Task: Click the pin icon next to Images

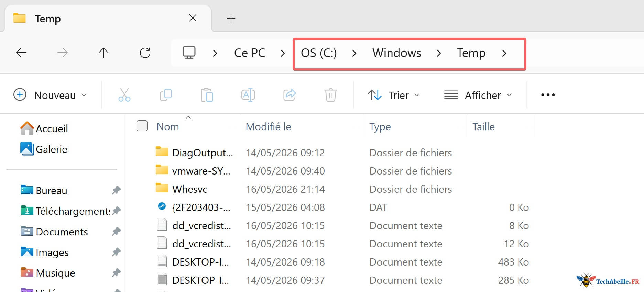Action: pos(116,252)
